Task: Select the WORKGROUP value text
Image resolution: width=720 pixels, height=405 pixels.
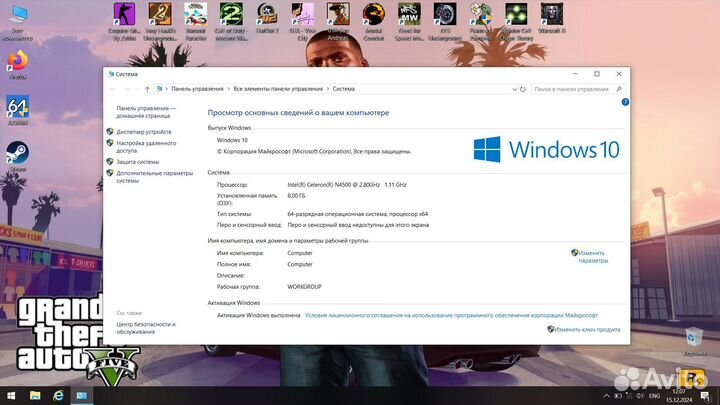Action: 304,287
